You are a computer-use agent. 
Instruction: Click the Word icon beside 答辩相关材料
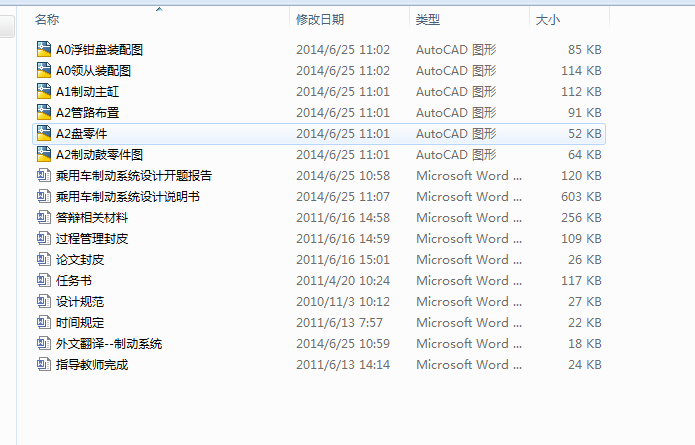pyautogui.click(x=43, y=217)
